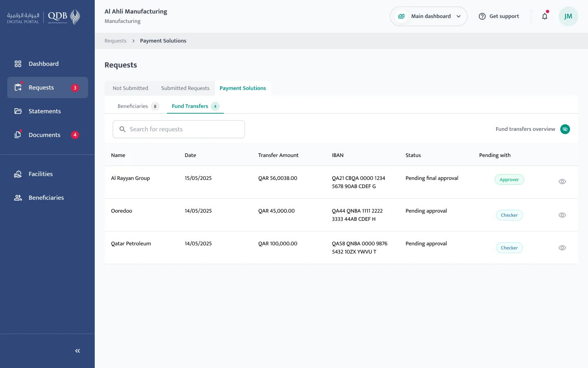The height and width of the screenshot is (368, 588).
Task: Click IBAN starting QA44 QNBA
Action: tap(357, 215)
